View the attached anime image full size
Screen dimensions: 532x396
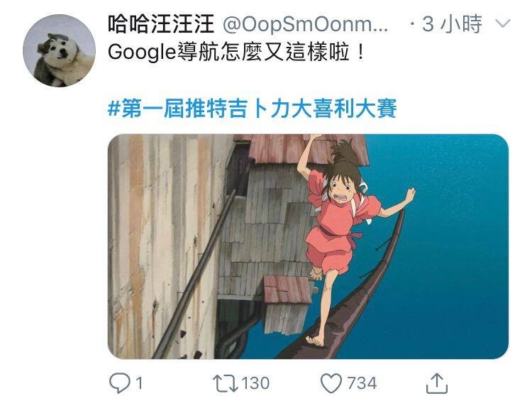pos(308,246)
